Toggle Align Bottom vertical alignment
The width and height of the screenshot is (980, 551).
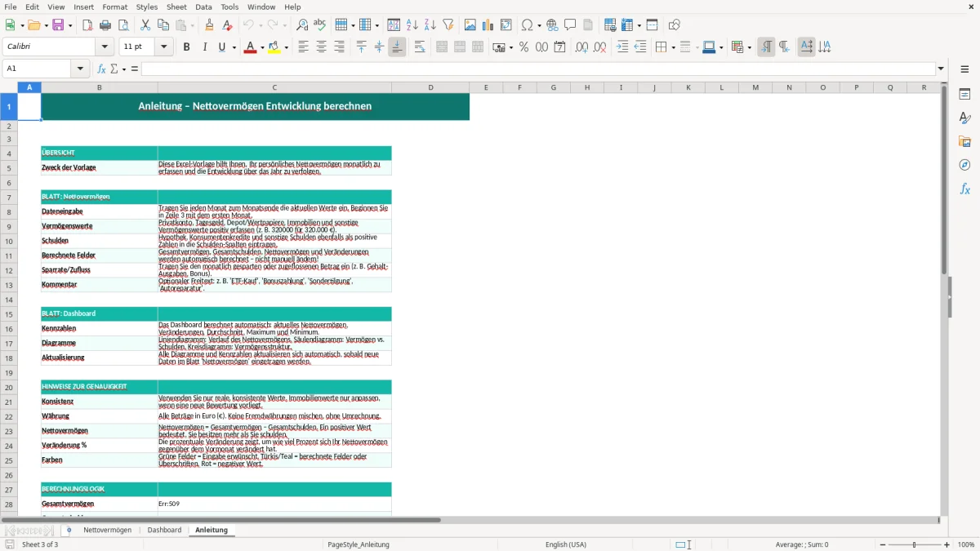click(397, 47)
